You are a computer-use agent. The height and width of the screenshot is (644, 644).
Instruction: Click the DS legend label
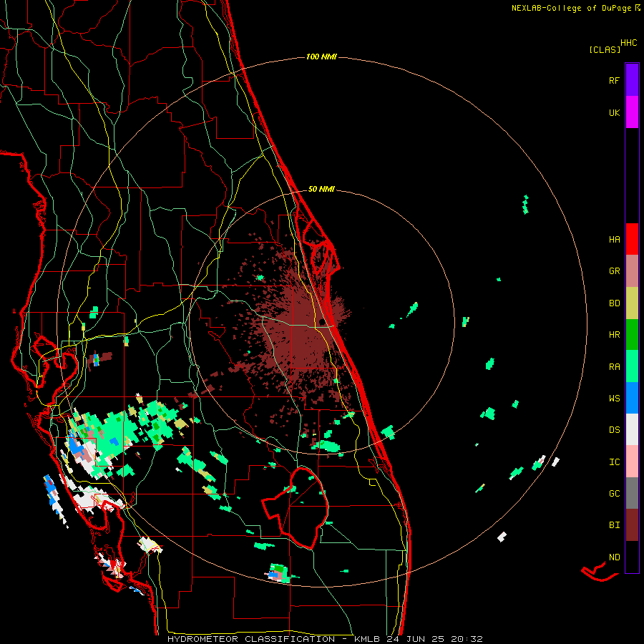pos(614,430)
